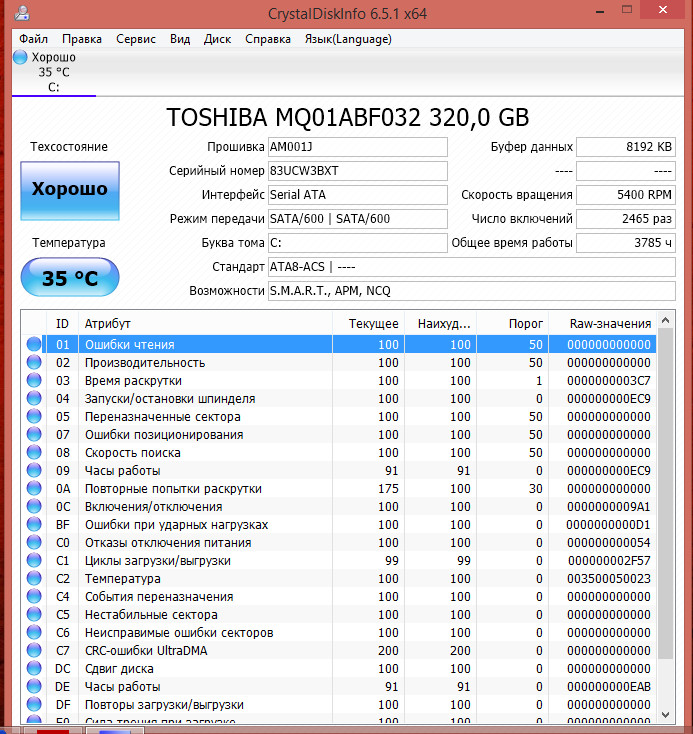693x734 pixels.
Task: Click status icon of Скорость поиска row
Action: click(x=34, y=452)
